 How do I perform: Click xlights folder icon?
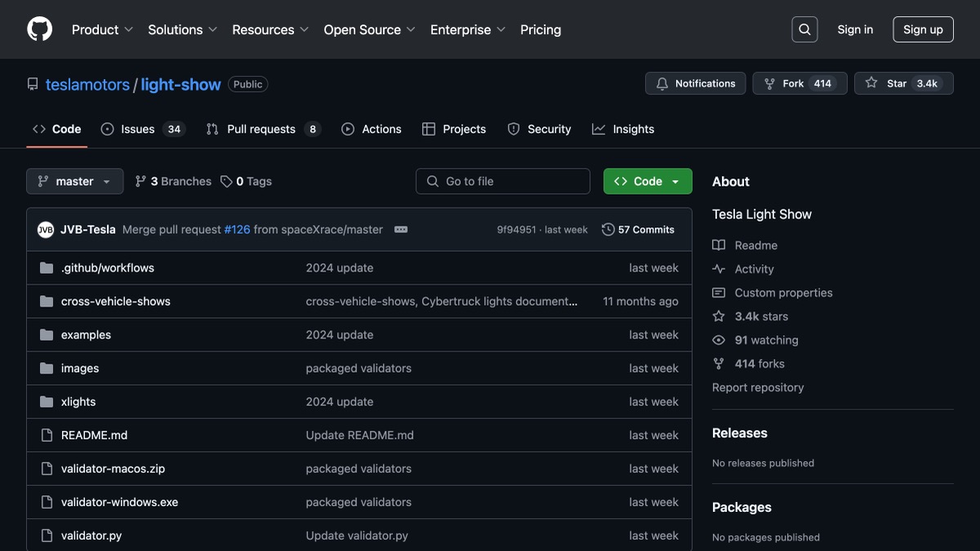pyautogui.click(x=47, y=402)
